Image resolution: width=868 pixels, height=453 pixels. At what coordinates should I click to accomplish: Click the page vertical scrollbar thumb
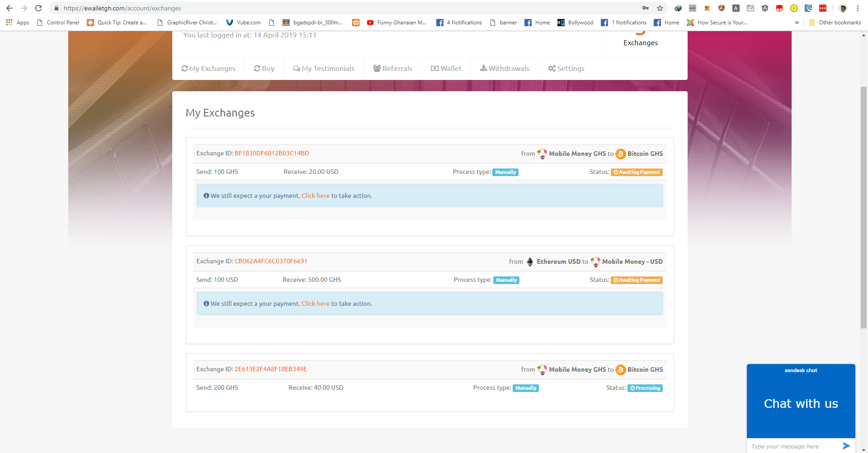[x=863, y=208]
